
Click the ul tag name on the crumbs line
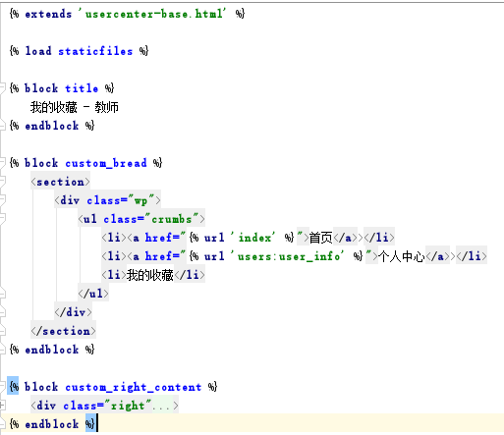coord(90,219)
